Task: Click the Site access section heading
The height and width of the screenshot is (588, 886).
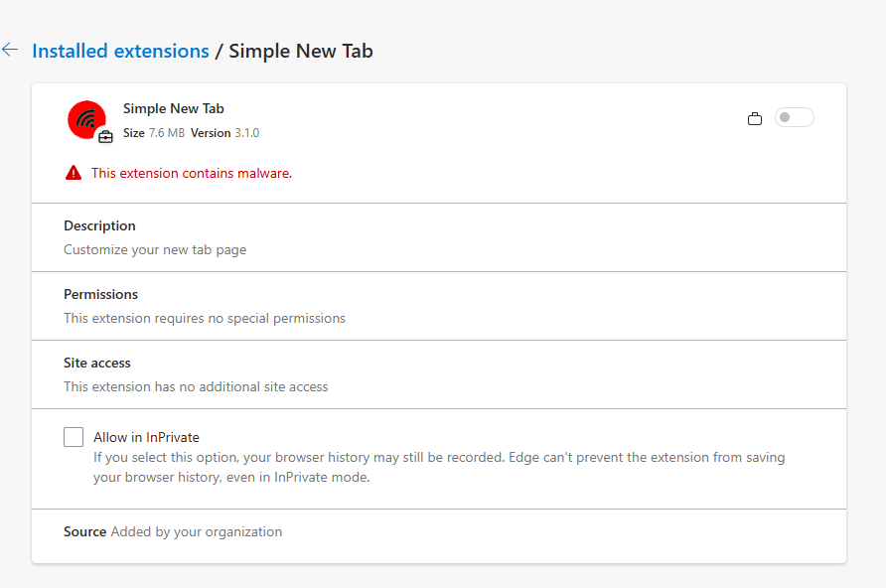Action: [x=97, y=363]
